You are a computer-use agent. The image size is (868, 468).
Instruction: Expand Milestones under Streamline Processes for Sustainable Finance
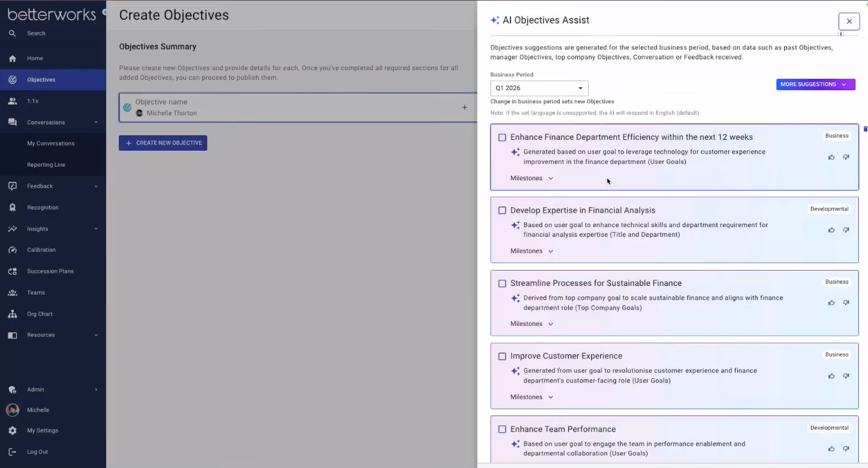click(532, 324)
